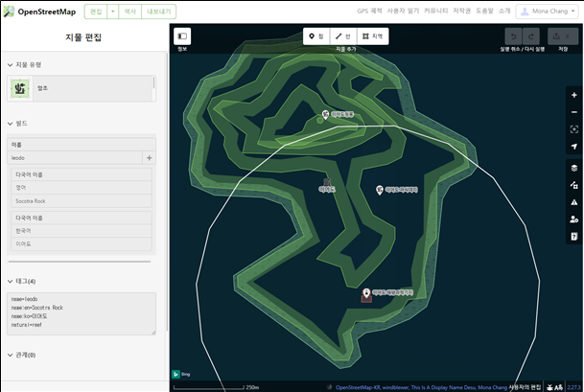Collapse the 지물 유형 section
Screen dimensions: 584x392
pyautogui.click(x=24, y=65)
